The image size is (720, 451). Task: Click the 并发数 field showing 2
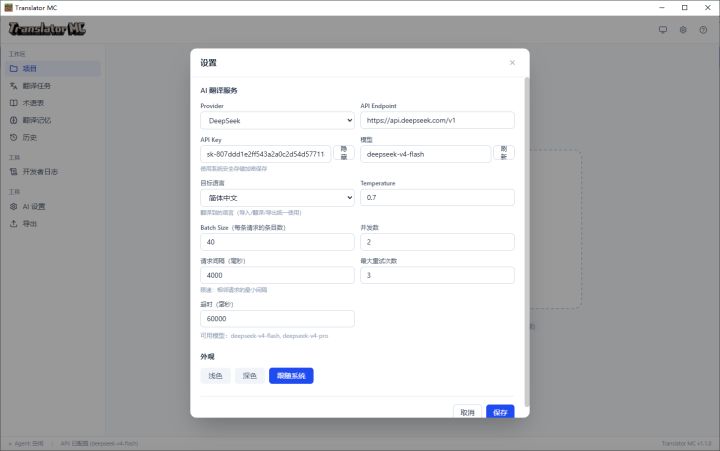(x=437, y=242)
